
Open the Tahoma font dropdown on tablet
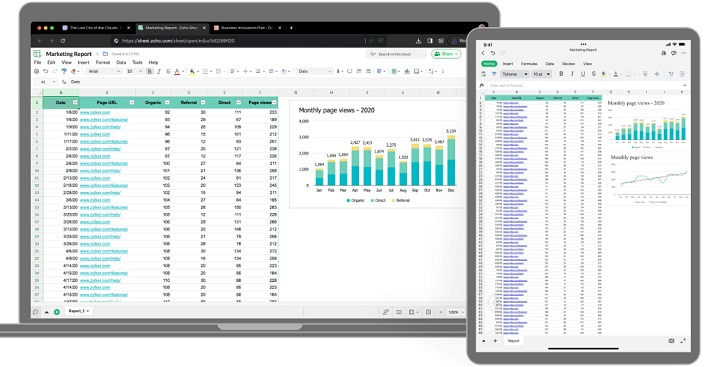point(514,74)
